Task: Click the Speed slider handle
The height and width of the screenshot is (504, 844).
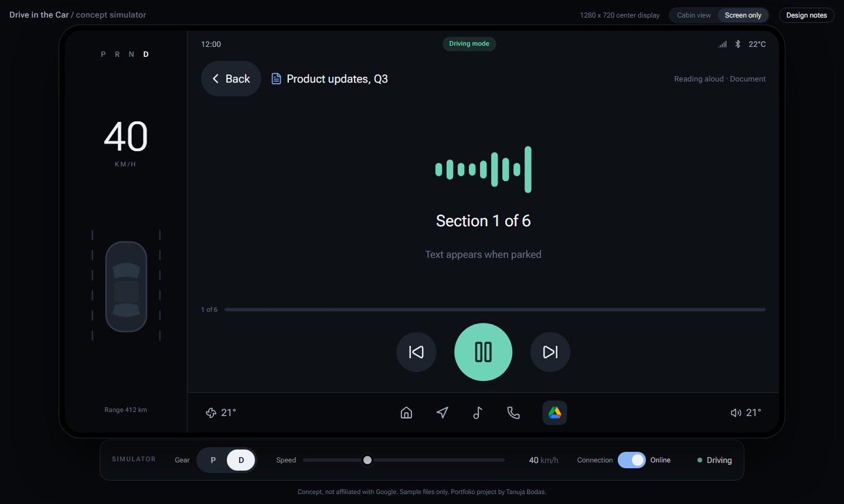Action: (367, 460)
